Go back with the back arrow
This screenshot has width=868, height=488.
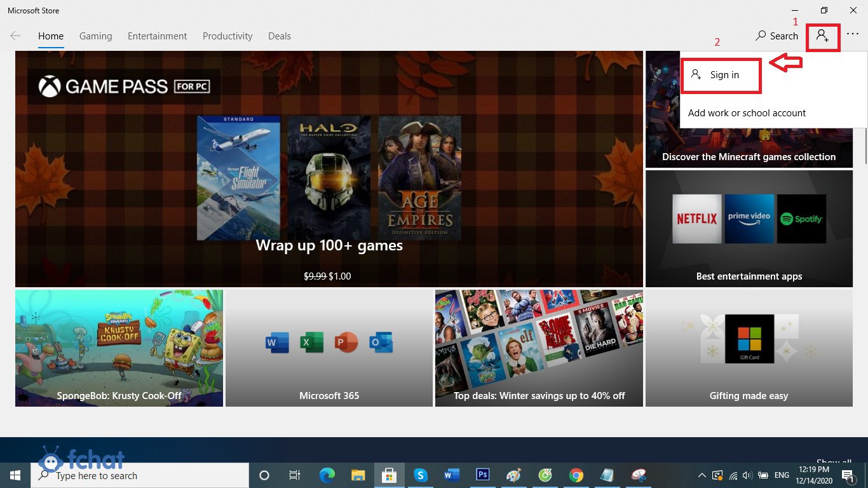tap(15, 36)
